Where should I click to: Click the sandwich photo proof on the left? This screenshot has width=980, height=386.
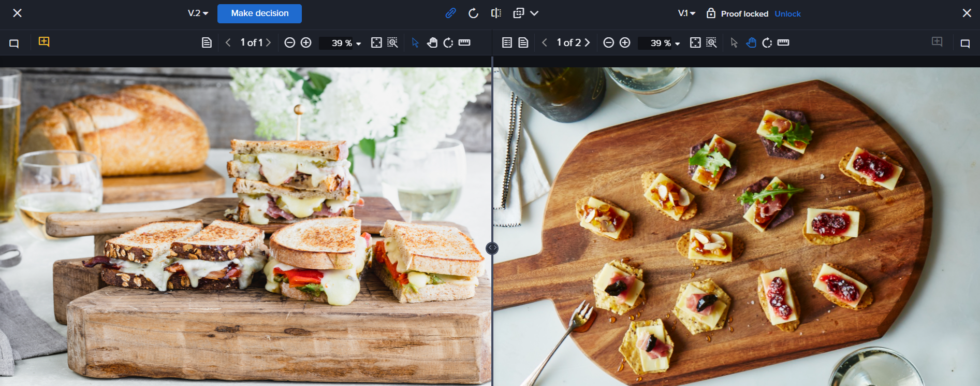[x=245, y=226]
